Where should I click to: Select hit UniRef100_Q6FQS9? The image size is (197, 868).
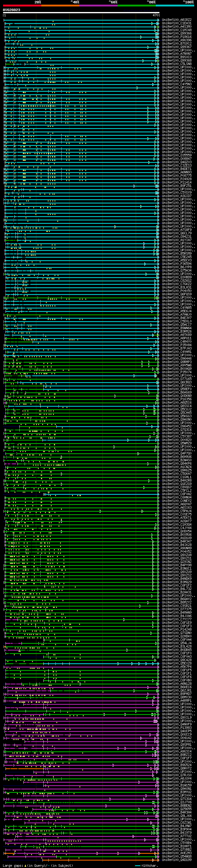click(x=177, y=294)
